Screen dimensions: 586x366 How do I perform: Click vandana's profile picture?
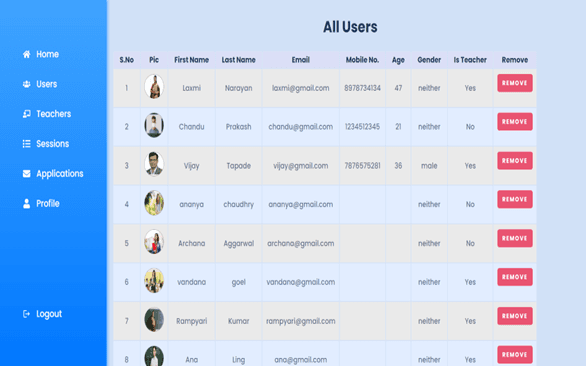154,280
